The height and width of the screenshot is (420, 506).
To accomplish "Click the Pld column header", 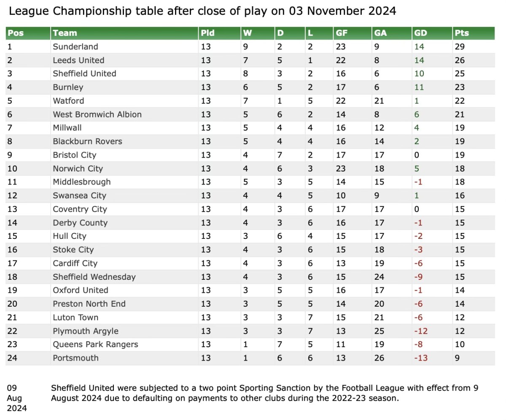I will click(207, 33).
